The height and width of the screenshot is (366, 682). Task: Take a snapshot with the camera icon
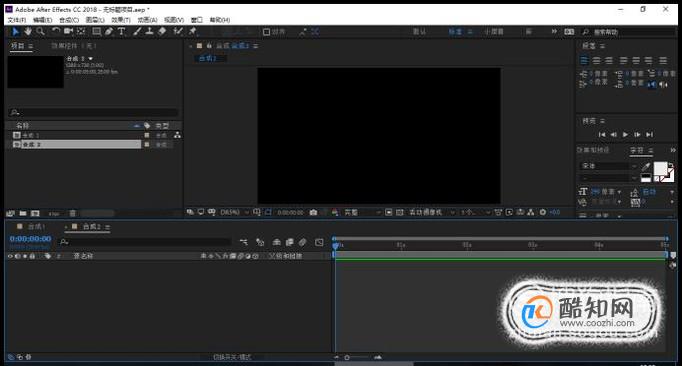click(313, 212)
